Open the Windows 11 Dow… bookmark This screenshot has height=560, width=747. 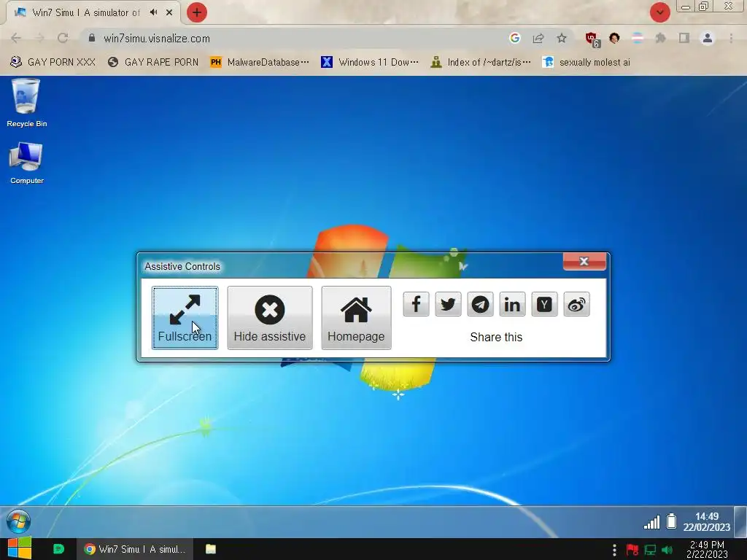370,62
